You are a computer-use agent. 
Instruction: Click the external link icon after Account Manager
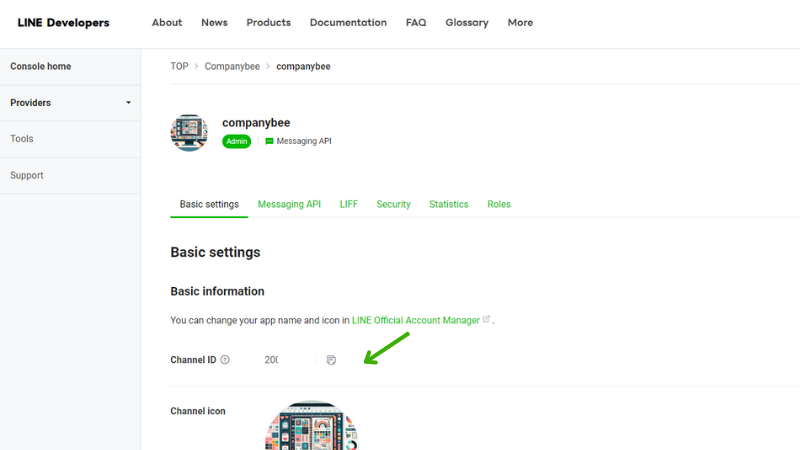click(486, 319)
